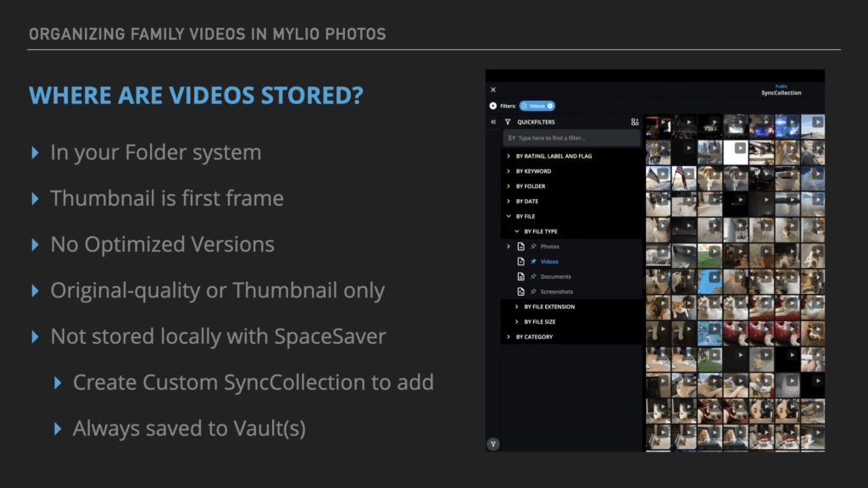
Task: Collapse sidebar with double chevron icon
Action: (x=493, y=122)
